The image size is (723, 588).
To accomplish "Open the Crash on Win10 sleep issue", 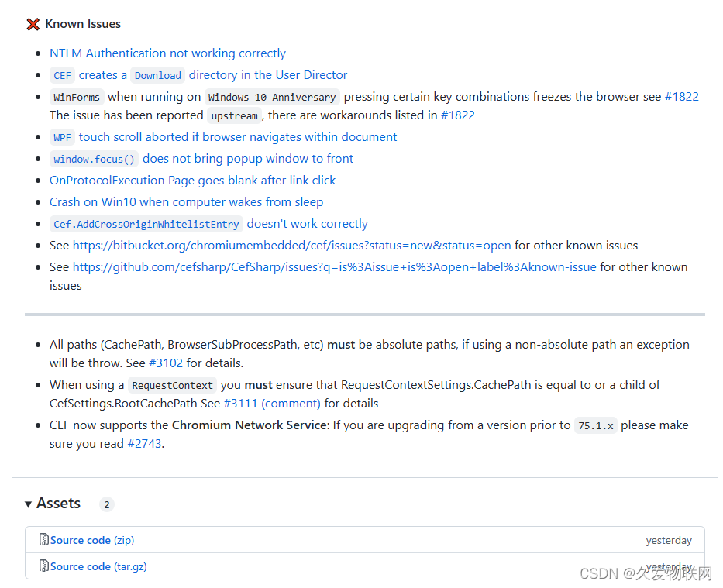I will 186,201.
